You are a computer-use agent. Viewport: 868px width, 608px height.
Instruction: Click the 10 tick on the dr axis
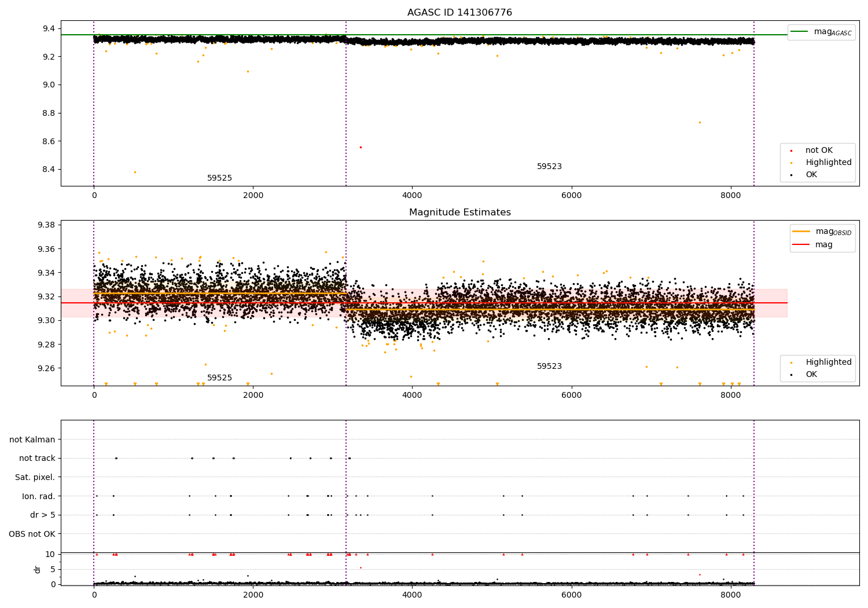[x=50, y=555]
